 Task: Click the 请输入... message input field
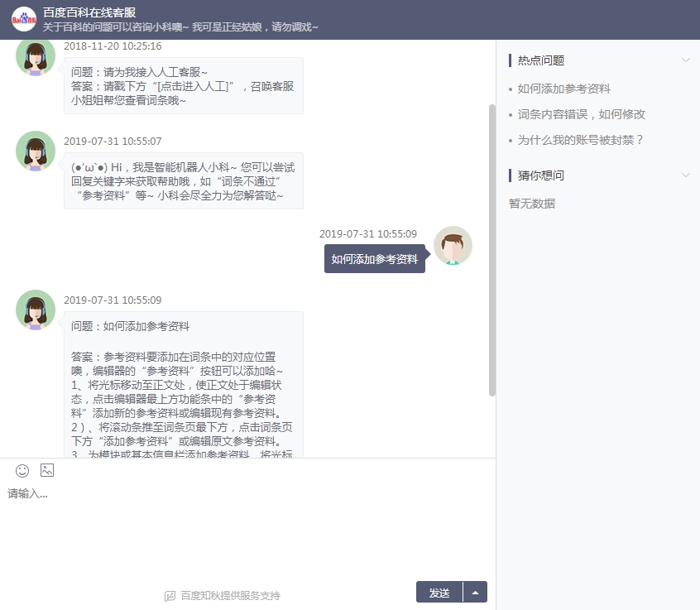pos(247,531)
